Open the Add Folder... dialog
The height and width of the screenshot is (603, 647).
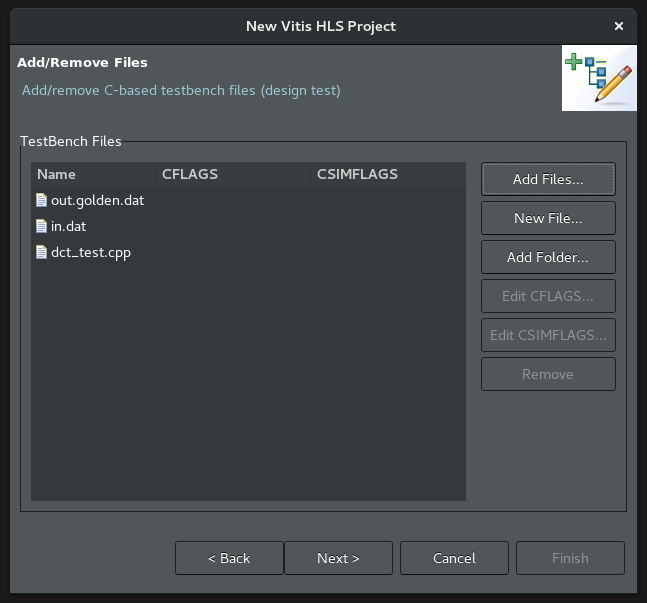pyautogui.click(x=548, y=257)
